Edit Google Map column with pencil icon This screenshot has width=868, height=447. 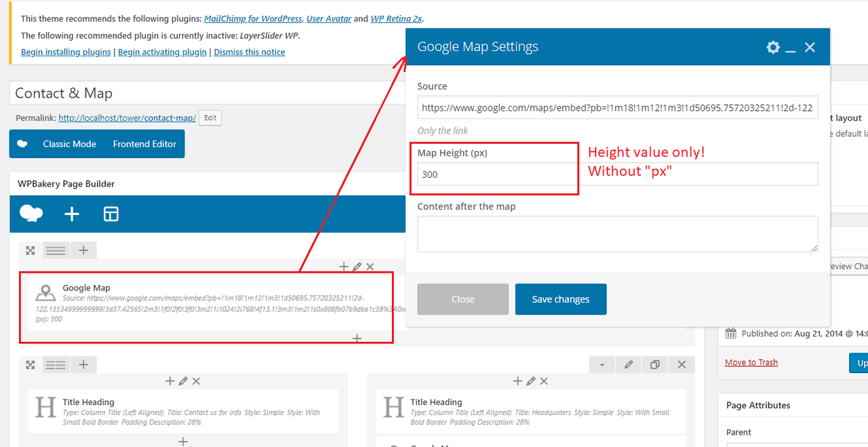(357, 267)
